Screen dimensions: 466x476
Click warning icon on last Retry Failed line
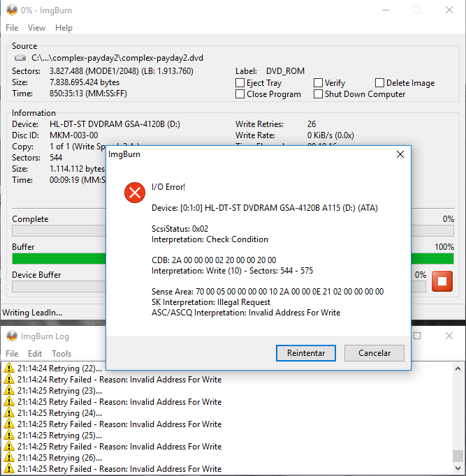point(9,468)
